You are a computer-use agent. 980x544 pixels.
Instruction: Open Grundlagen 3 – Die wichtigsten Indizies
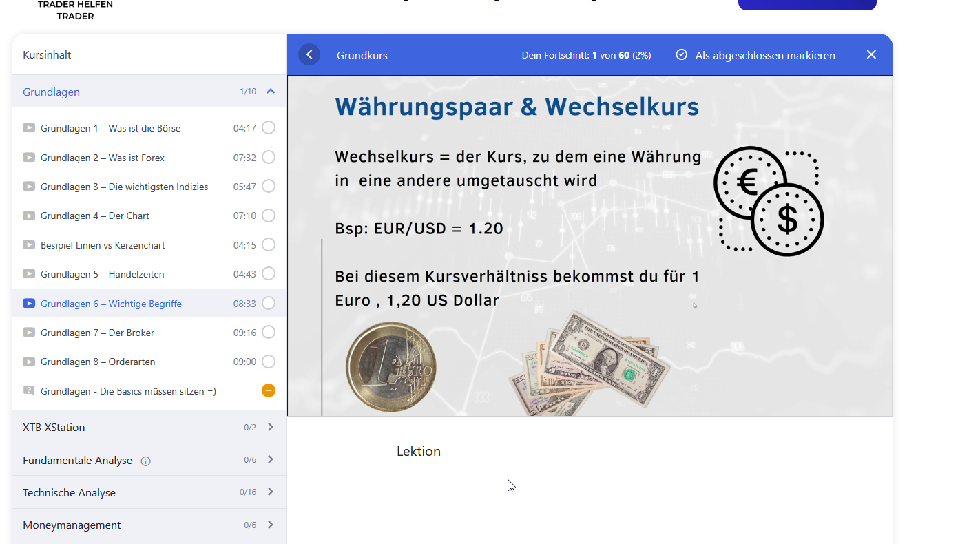(x=124, y=187)
